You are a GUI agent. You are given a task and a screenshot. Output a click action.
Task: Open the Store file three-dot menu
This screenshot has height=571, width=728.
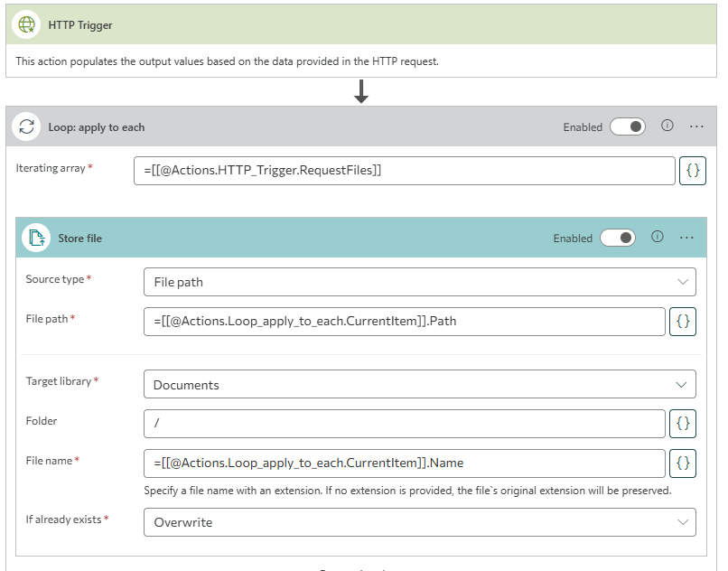tap(686, 237)
